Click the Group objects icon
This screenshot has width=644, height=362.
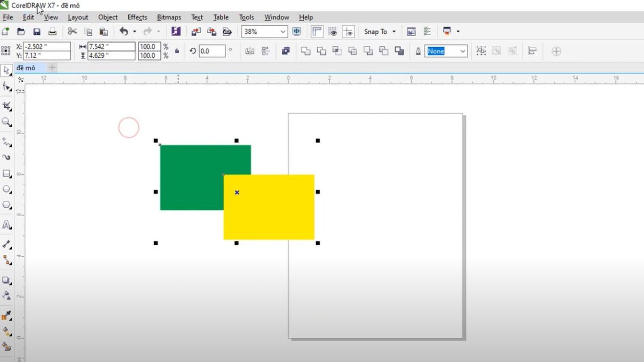pyautogui.click(x=481, y=51)
